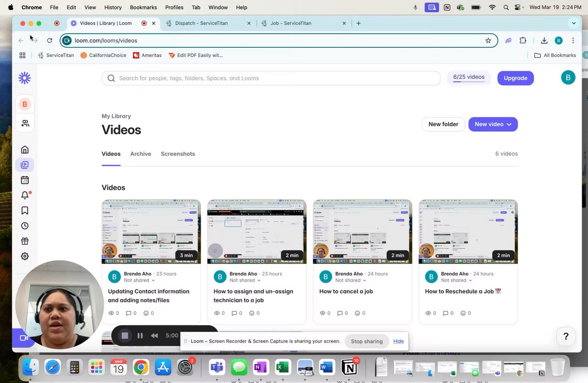The image size is (588, 383).
Task: Open Microsoft Teams from the Dock
Action: tap(217, 367)
